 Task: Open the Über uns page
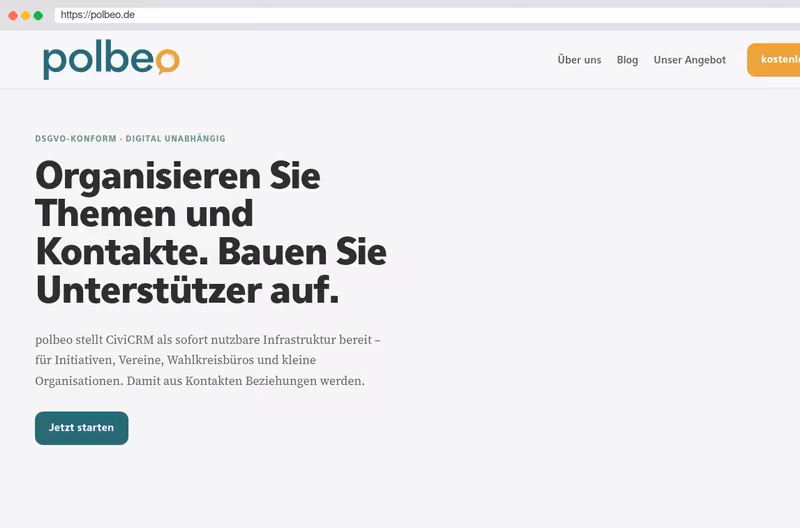click(x=579, y=60)
